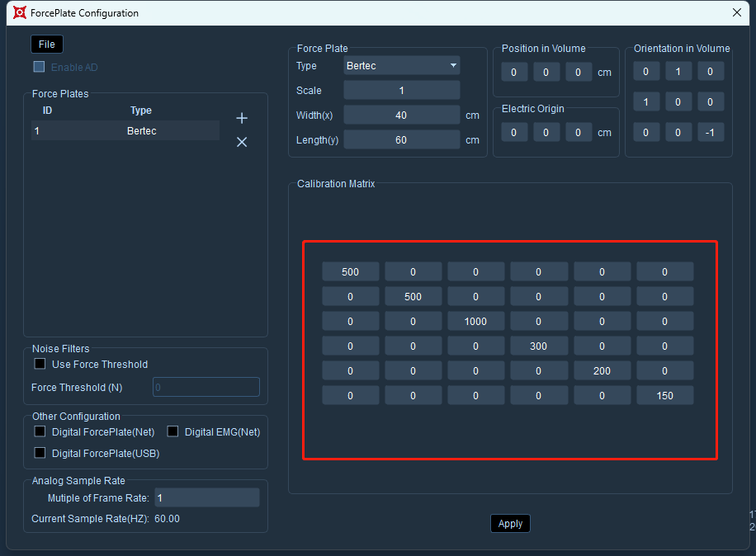Click calibration matrix cell showing 300
Screen dimensions: 756x556
pyautogui.click(x=539, y=346)
